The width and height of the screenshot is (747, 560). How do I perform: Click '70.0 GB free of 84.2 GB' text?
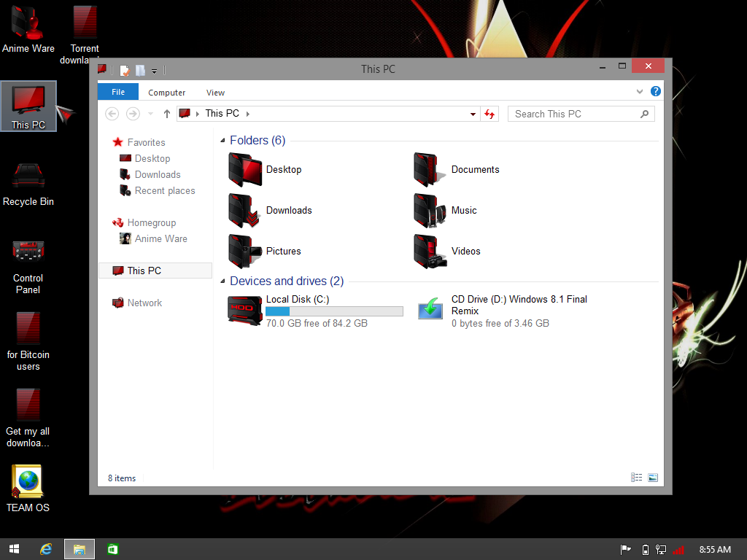click(x=317, y=323)
